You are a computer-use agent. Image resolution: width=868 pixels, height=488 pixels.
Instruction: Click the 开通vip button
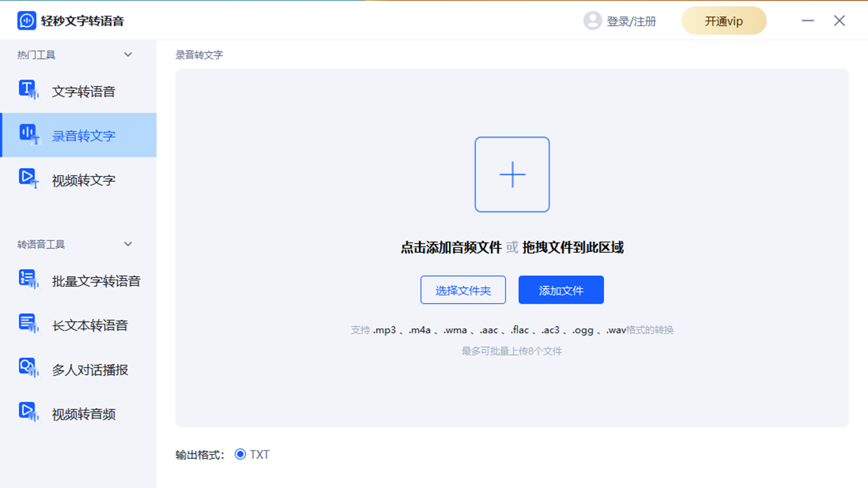click(724, 20)
